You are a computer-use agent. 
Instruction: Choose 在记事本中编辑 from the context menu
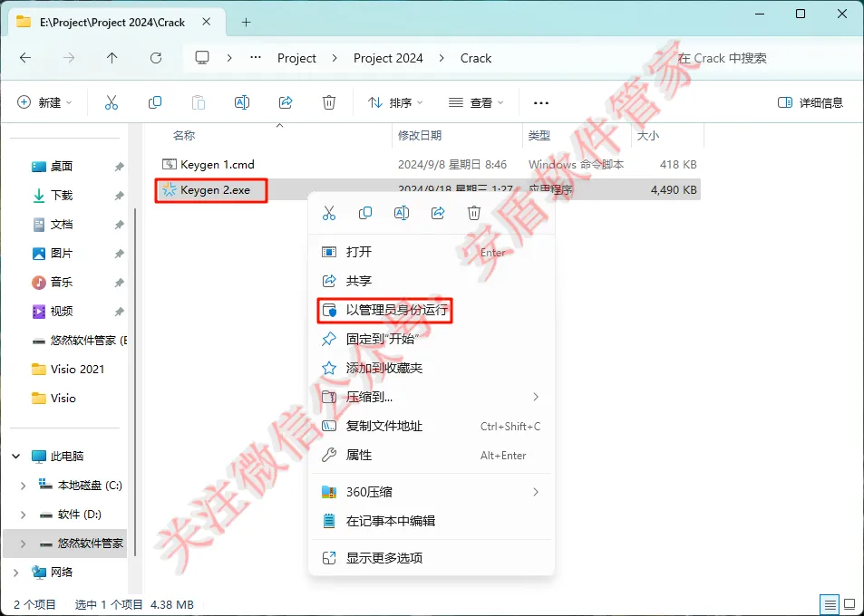point(432,521)
